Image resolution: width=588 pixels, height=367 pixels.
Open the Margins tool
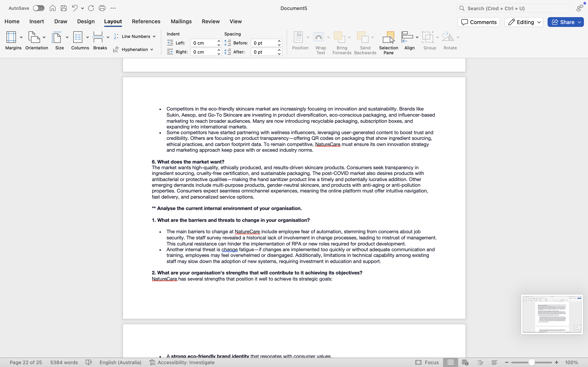point(11,38)
